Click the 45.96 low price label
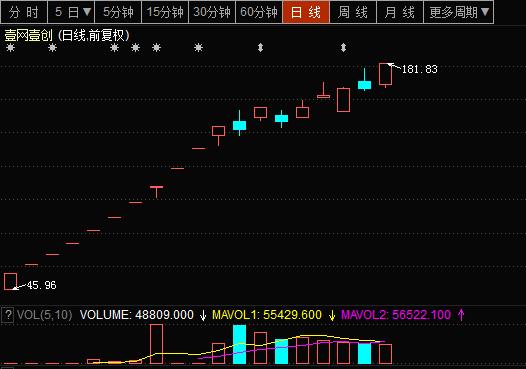The image size is (526, 369). pyautogui.click(x=42, y=285)
